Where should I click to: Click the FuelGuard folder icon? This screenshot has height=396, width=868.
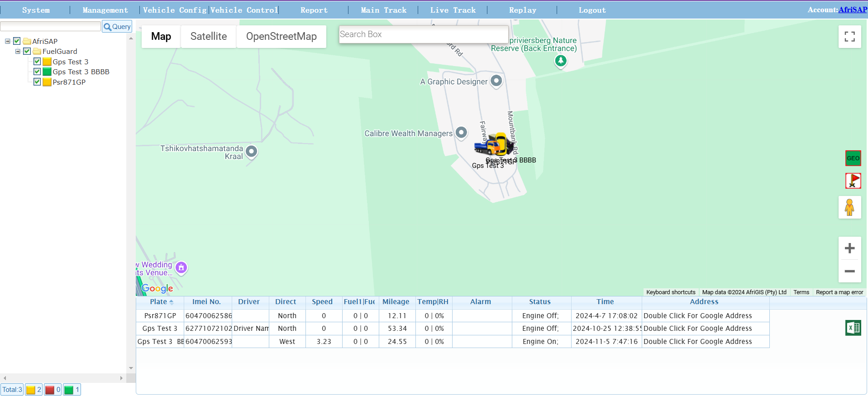[37, 51]
